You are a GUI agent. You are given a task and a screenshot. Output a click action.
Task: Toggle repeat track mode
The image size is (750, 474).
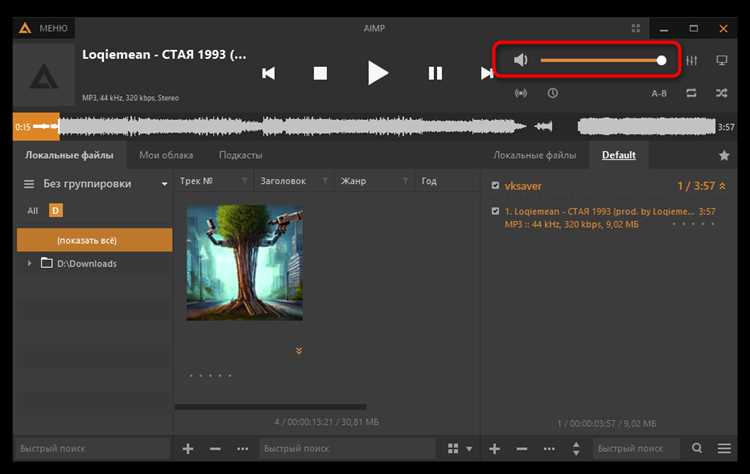[x=691, y=93]
